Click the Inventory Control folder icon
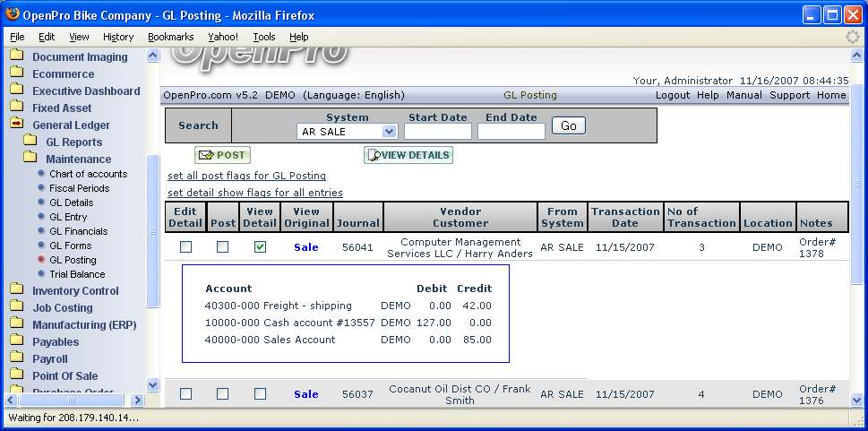Image resolution: width=868 pixels, height=431 pixels. point(16,290)
